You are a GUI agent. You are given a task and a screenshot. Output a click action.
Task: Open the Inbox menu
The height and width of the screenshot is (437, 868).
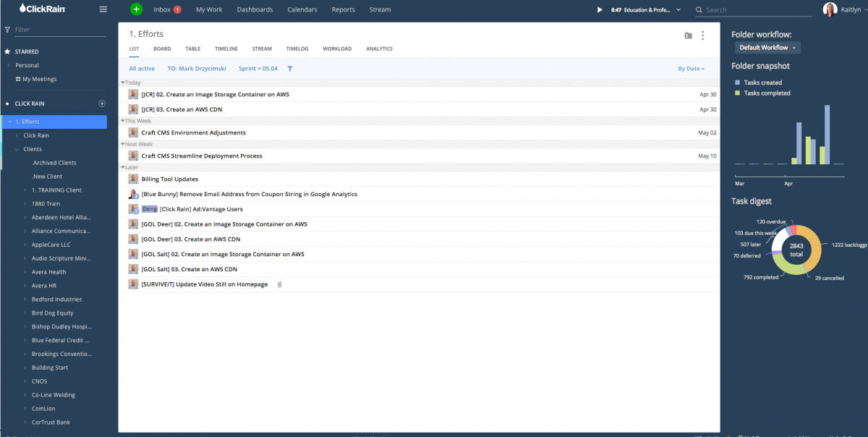[x=161, y=10]
